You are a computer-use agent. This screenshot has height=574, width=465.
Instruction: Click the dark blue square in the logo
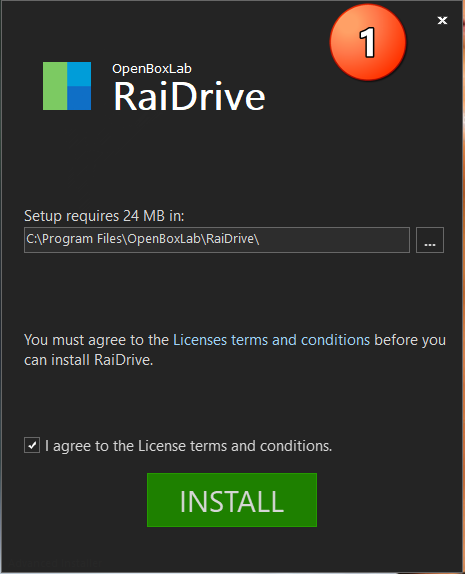79,98
